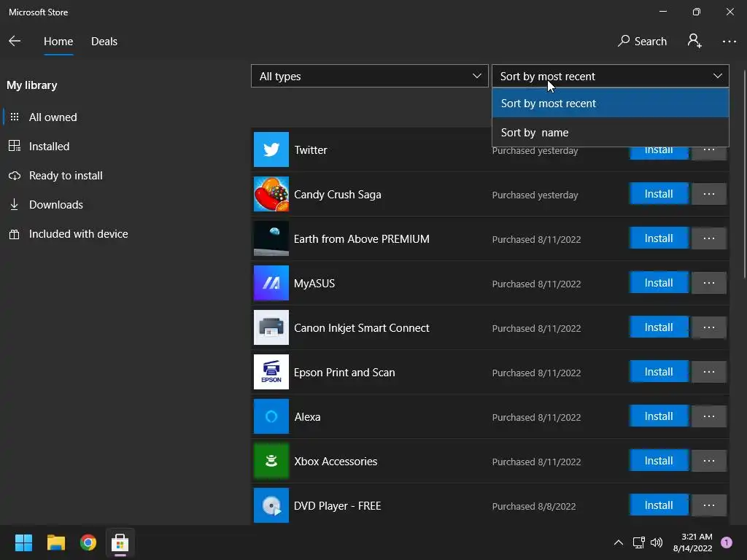The height and width of the screenshot is (560, 747).
Task: Open the notification center badge
Action: coord(727,542)
